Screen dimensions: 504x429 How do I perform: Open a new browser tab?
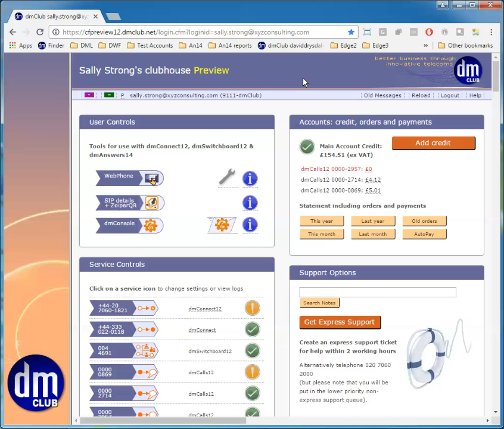(113, 17)
